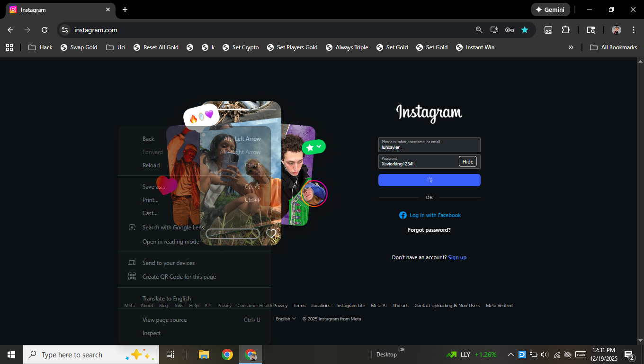
Task: Click the page scrollbar down arrow
Action: click(641, 340)
